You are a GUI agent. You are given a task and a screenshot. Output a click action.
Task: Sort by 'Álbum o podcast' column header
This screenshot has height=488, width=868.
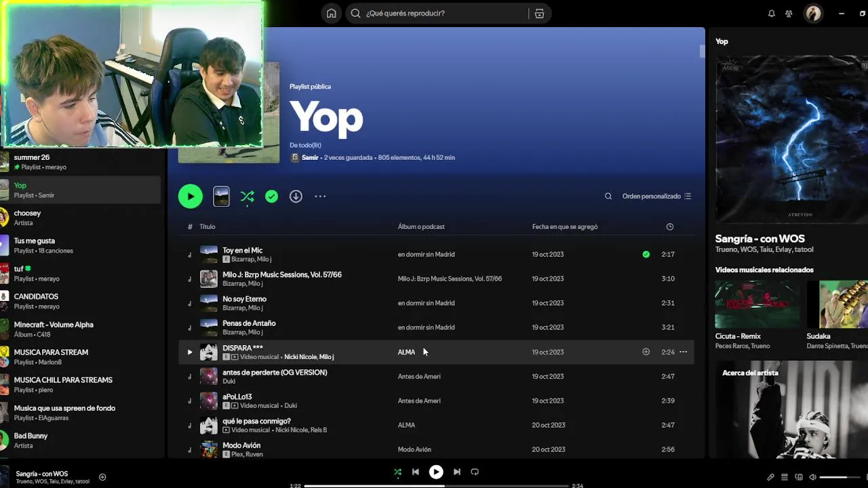421,226
